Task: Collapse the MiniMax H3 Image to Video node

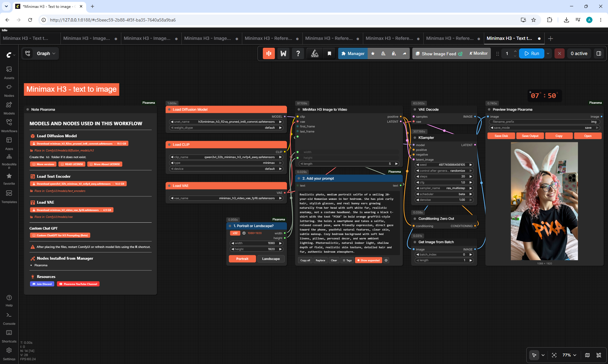Action: (x=299, y=109)
